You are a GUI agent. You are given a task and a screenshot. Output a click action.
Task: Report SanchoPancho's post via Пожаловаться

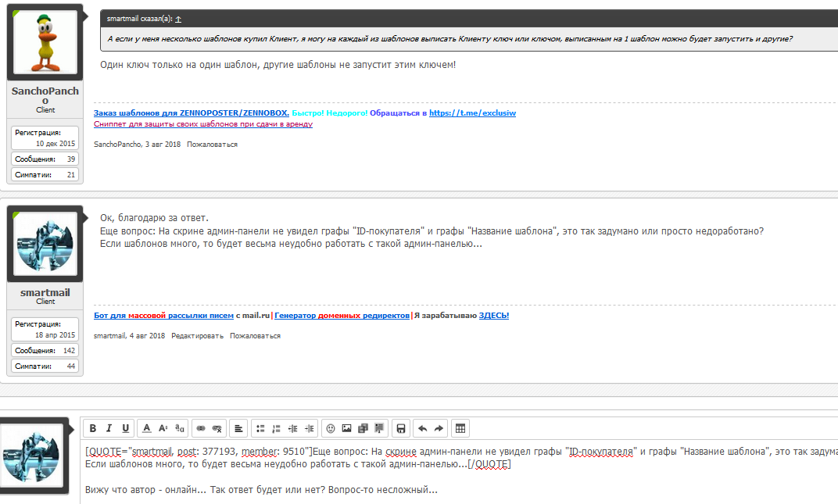point(212,145)
